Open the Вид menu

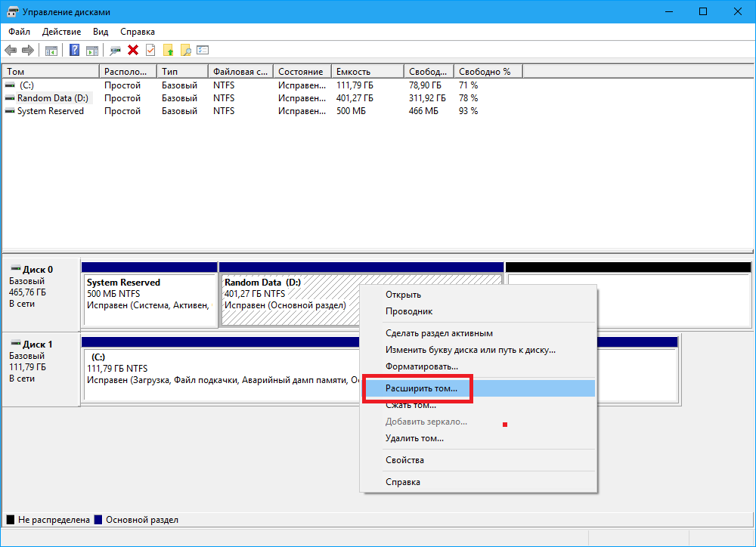101,32
